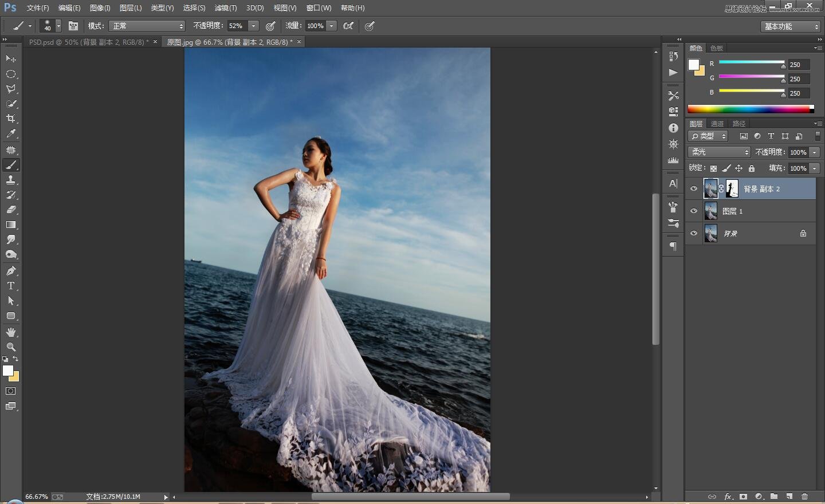This screenshot has width=825, height=504.
Task: Open the layer blend mode 柔光 dropdown
Action: (719, 152)
